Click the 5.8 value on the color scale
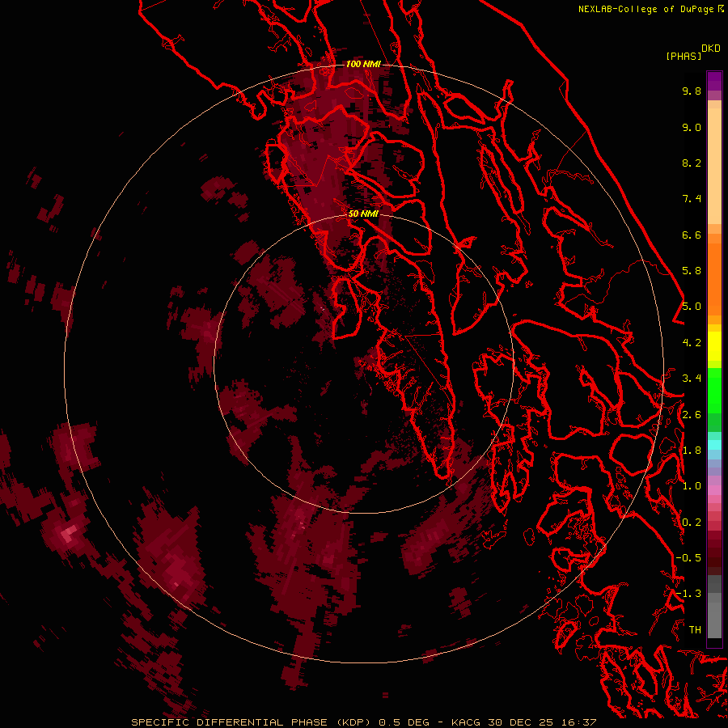This screenshot has height=728, width=728. pyautogui.click(x=692, y=271)
